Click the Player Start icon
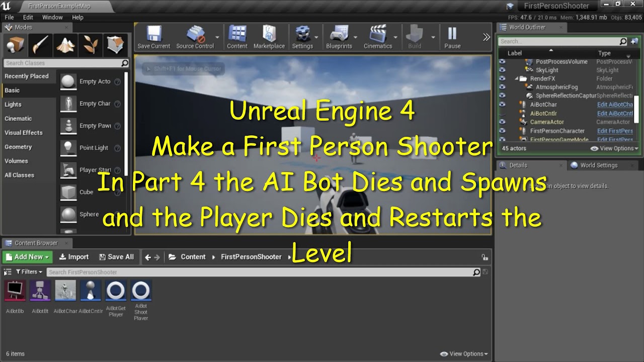 pos(68,170)
